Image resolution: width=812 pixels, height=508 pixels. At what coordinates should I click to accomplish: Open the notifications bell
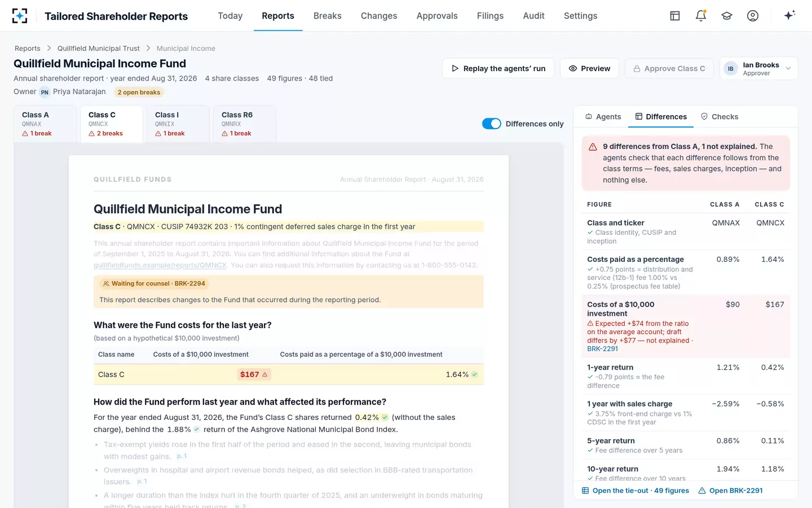[701, 16]
